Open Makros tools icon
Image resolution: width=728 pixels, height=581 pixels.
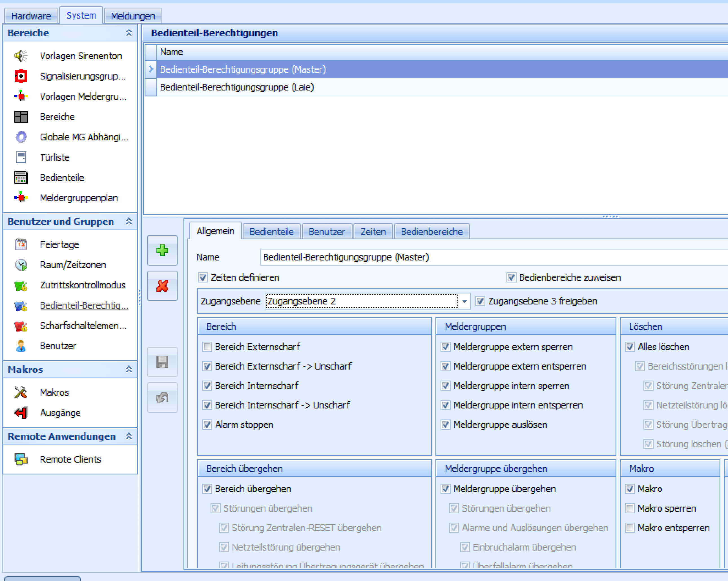[x=21, y=392]
